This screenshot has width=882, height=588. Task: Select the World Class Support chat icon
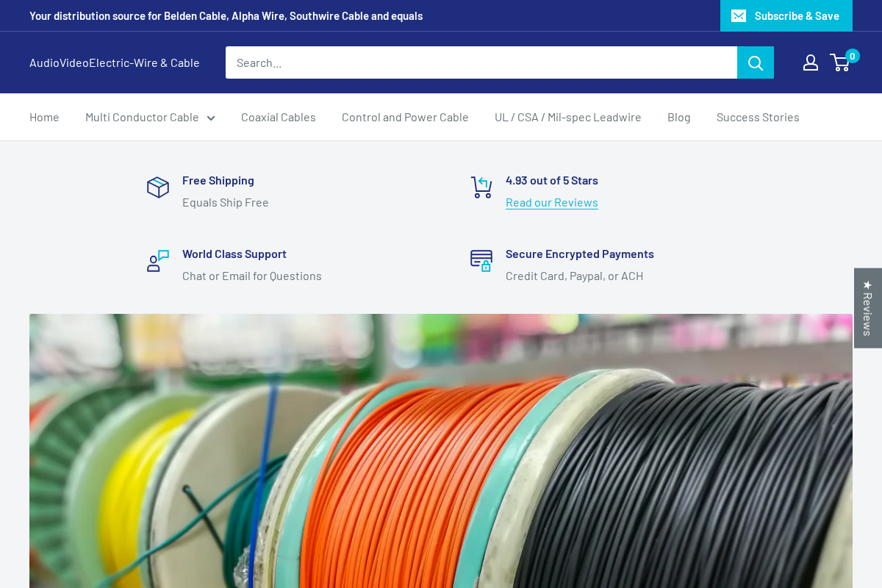tap(157, 261)
